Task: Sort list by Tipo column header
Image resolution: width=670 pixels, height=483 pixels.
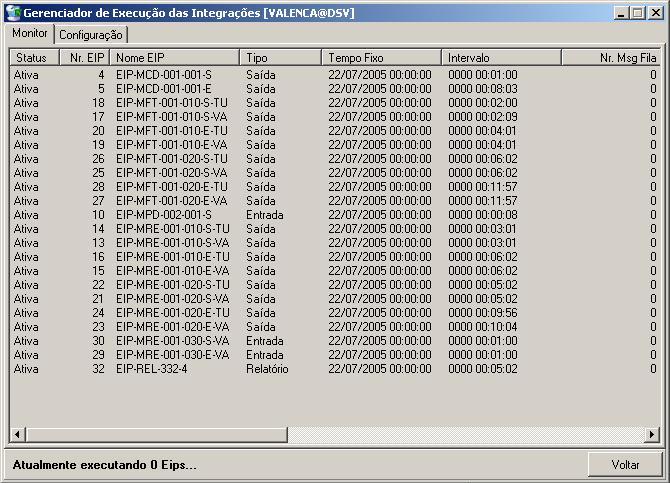Action: (x=280, y=58)
